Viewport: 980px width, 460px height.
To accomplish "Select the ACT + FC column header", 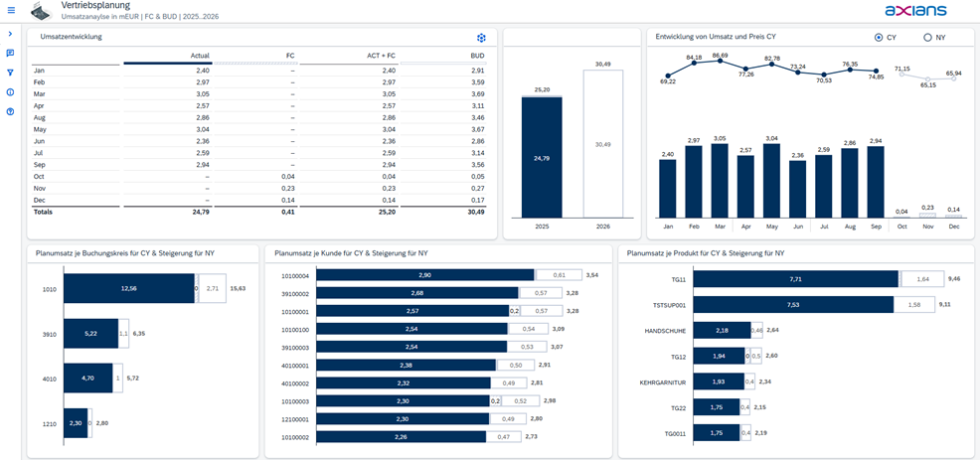I will tap(380, 56).
